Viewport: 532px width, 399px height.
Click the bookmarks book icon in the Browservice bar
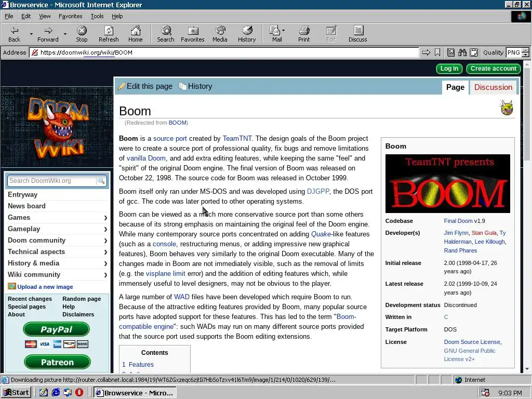[x=450, y=52]
